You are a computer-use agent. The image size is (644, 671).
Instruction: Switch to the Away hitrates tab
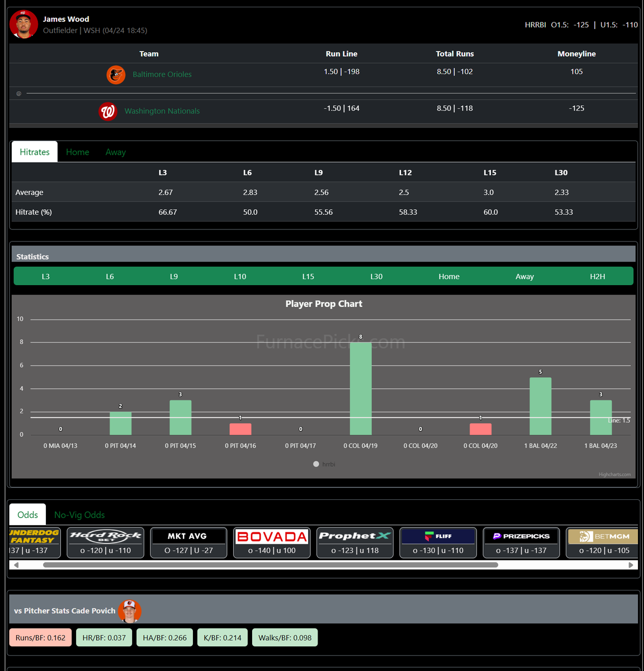[x=116, y=152]
